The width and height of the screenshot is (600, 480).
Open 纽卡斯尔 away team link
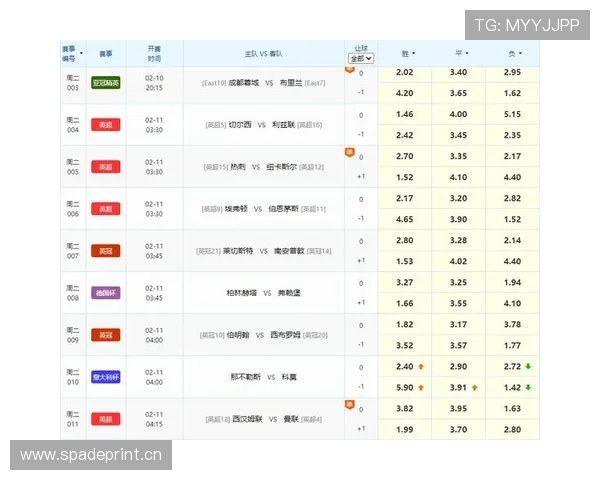click(x=282, y=167)
